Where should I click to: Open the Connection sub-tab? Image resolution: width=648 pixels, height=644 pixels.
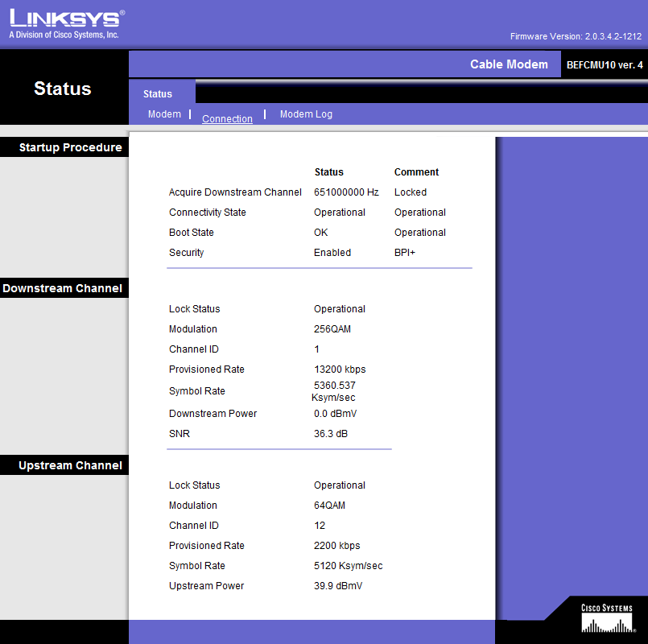point(227,119)
